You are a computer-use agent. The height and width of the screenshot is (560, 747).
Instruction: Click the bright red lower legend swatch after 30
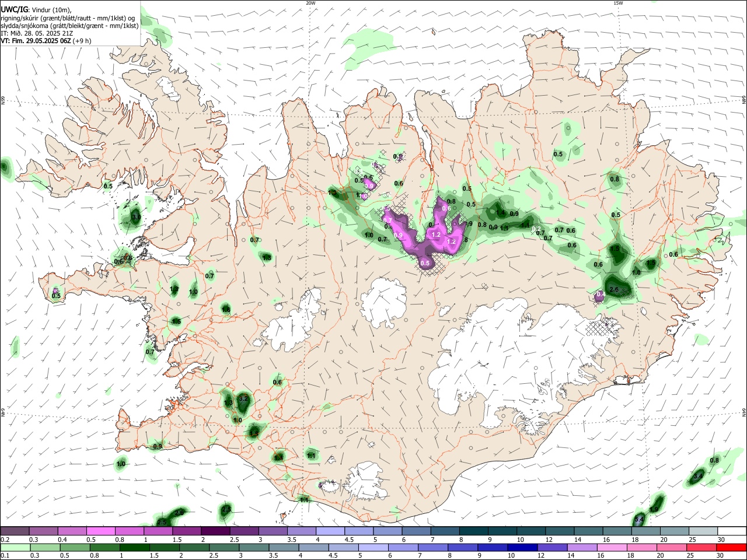732,547
